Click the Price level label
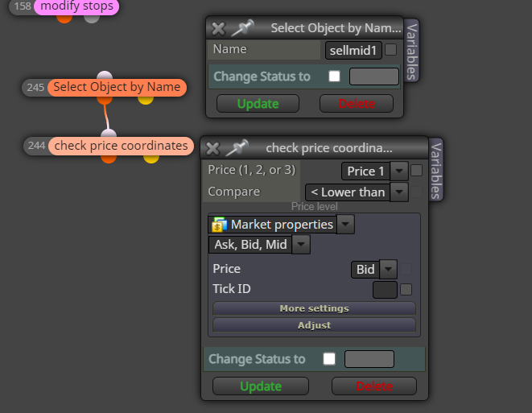The image size is (532, 413). click(314, 206)
